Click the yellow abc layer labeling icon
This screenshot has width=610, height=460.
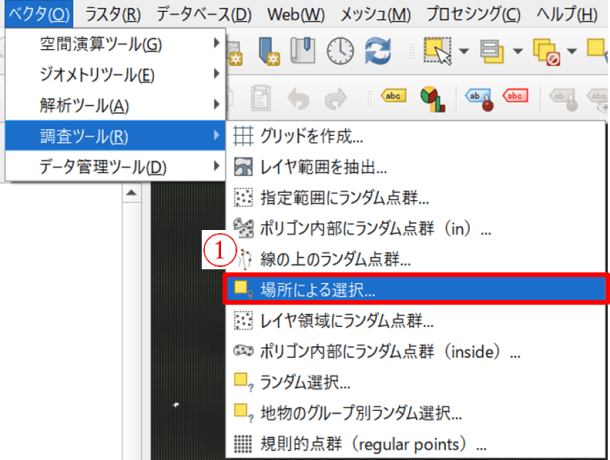393,96
